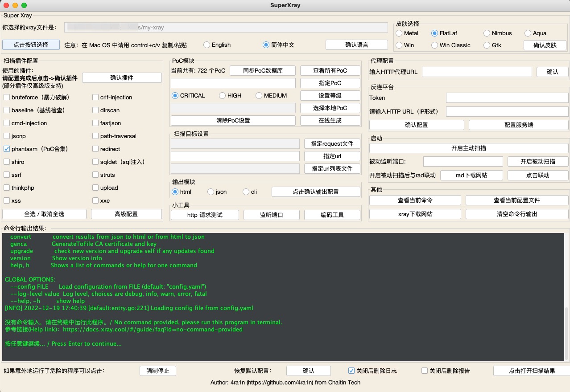This screenshot has height=392, width=570.
Task: Check the struts plugin
Action: (x=95, y=175)
